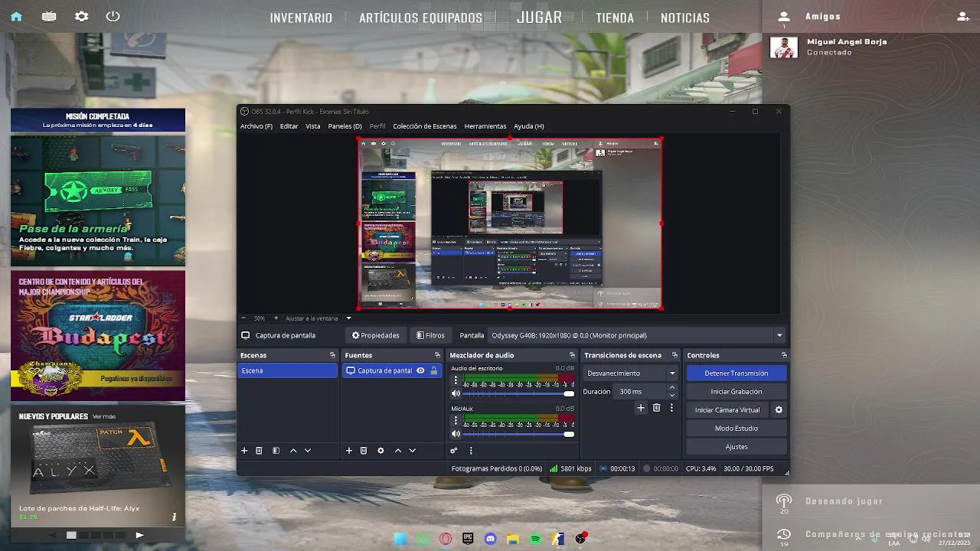Viewport: 980px width, 551px height.
Task: Toggle visibility eye of Captura de pantalla source
Action: [x=420, y=370]
